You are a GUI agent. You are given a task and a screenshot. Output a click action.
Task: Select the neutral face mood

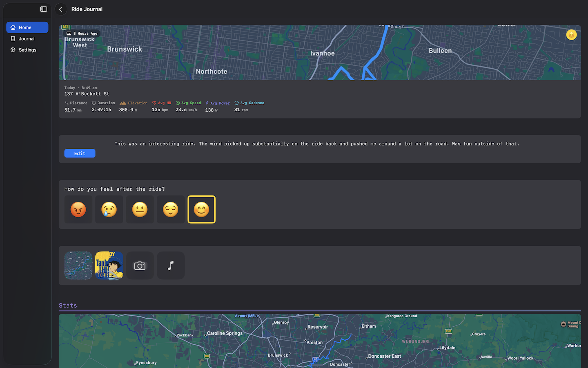[140, 209]
